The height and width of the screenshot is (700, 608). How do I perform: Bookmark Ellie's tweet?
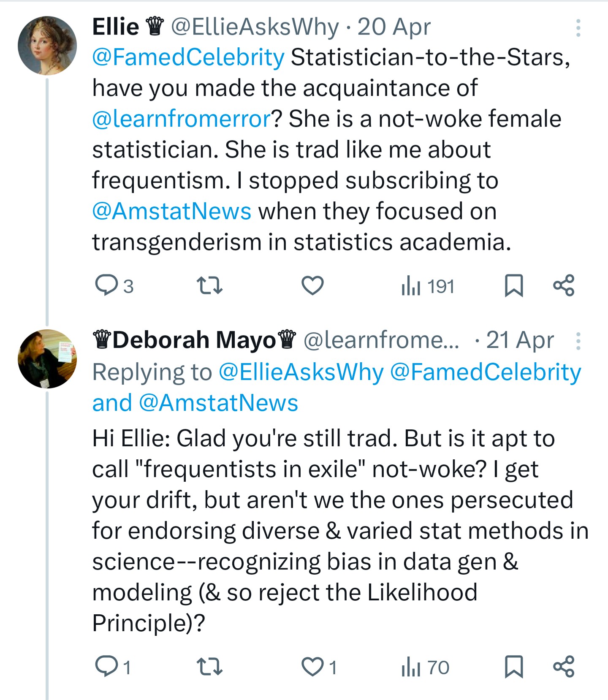[x=514, y=286]
